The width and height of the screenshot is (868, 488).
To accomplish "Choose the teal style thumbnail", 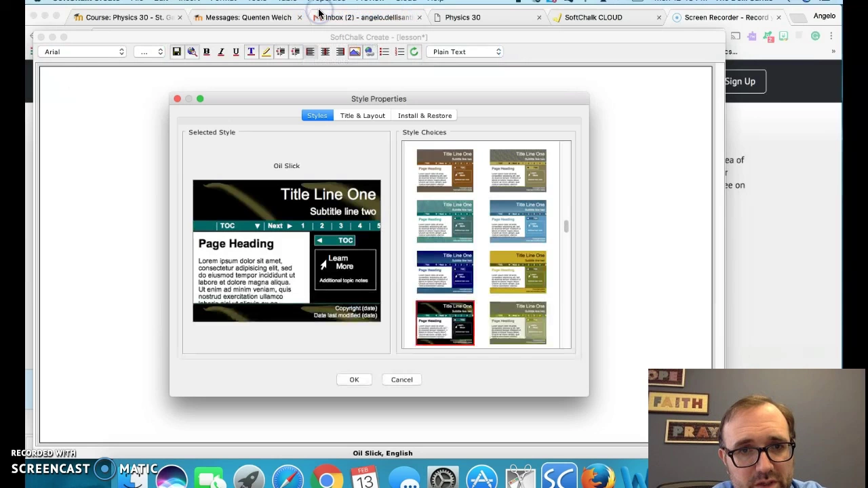I will (x=445, y=222).
